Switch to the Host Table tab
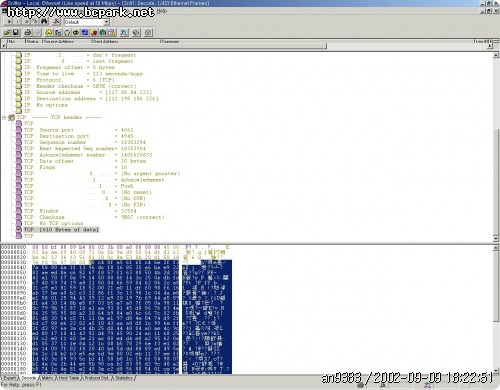This screenshot has width=500, height=390. click(x=68, y=378)
